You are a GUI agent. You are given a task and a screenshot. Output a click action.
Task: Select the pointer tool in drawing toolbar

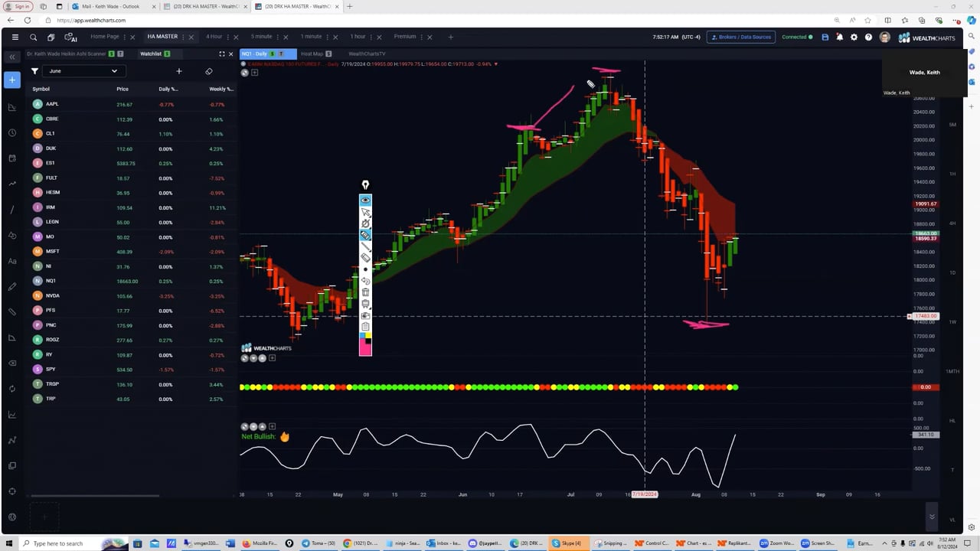coord(365,212)
